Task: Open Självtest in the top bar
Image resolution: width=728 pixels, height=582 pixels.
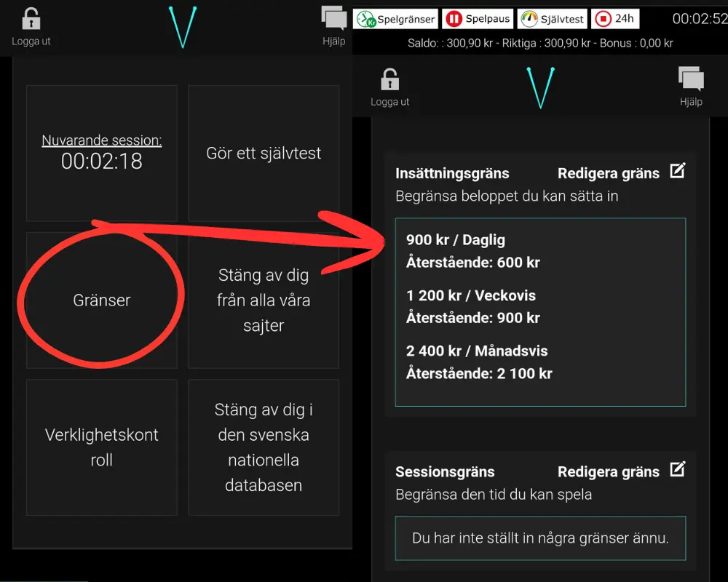Action: coord(552,19)
